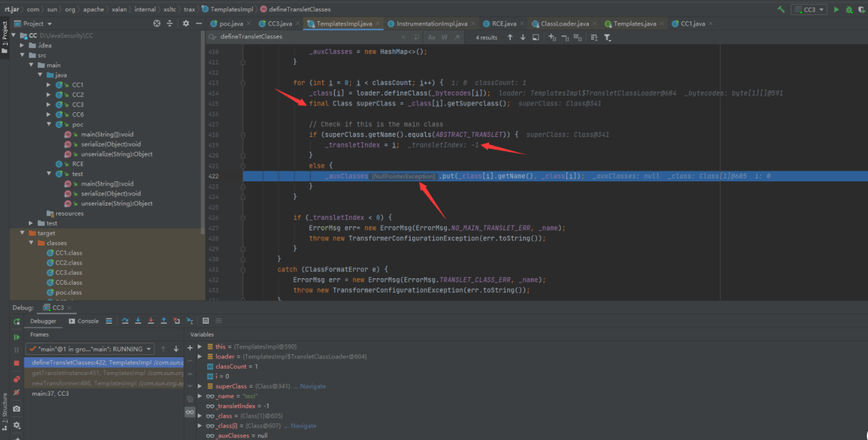Select all occurrences icon
Image resolution: width=868 pixels, height=440 pixels.
(578, 37)
